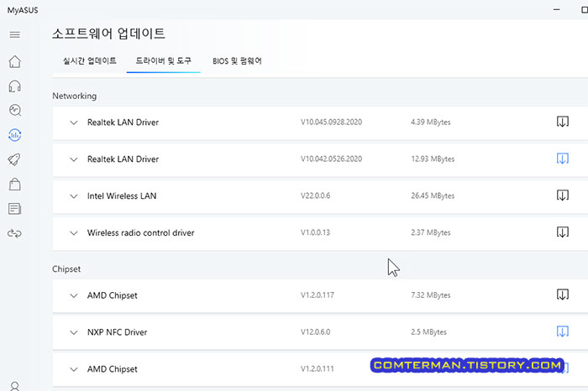The width and height of the screenshot is (588, 391).
Task: Click the 7.32 MBytes size
Action: coord(430,295)
